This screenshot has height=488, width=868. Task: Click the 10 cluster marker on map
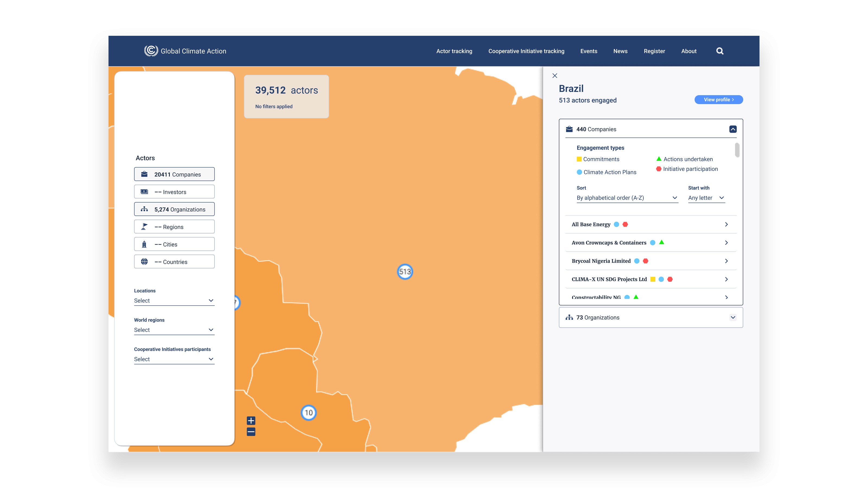tap(308, 413)
